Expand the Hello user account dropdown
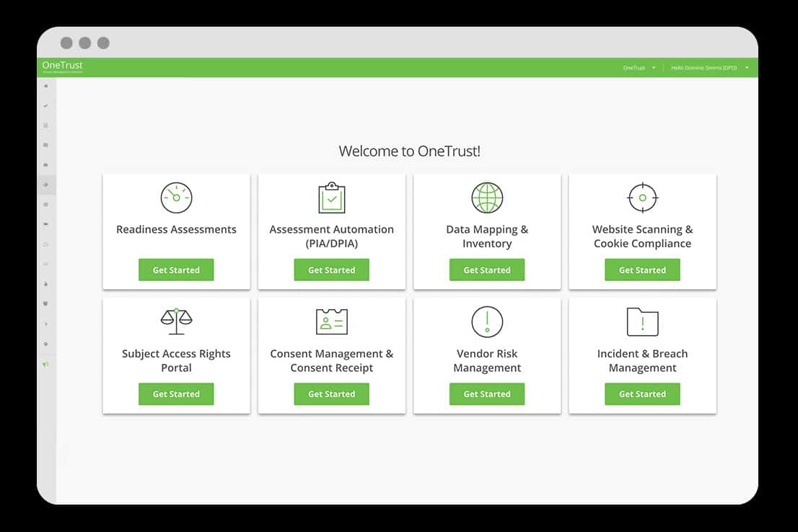The image size is (798, 532). coord(709,68)
